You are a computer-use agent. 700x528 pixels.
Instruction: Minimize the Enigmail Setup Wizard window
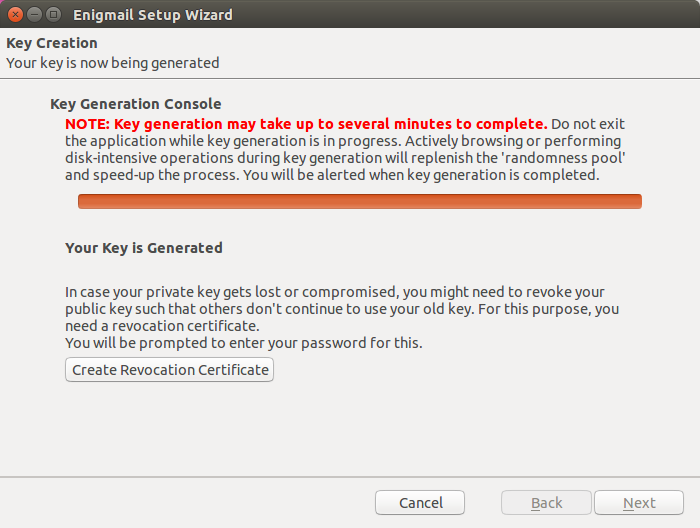pos(33,15)
